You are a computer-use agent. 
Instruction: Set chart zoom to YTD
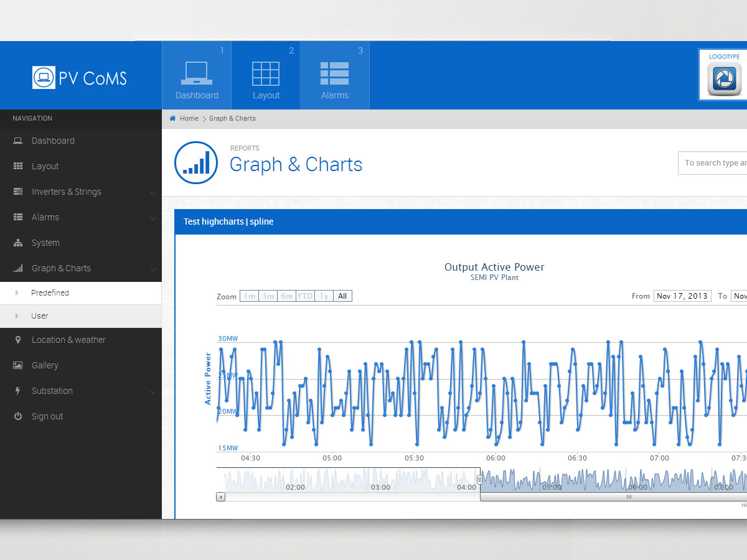[x=305, y=296]
